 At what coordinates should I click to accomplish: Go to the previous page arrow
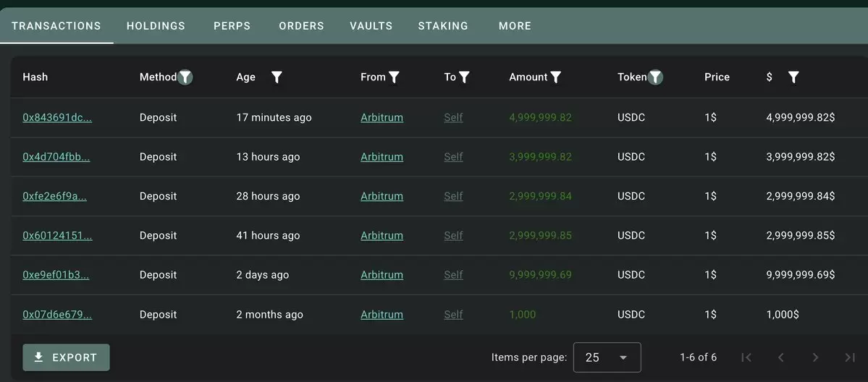781,357
